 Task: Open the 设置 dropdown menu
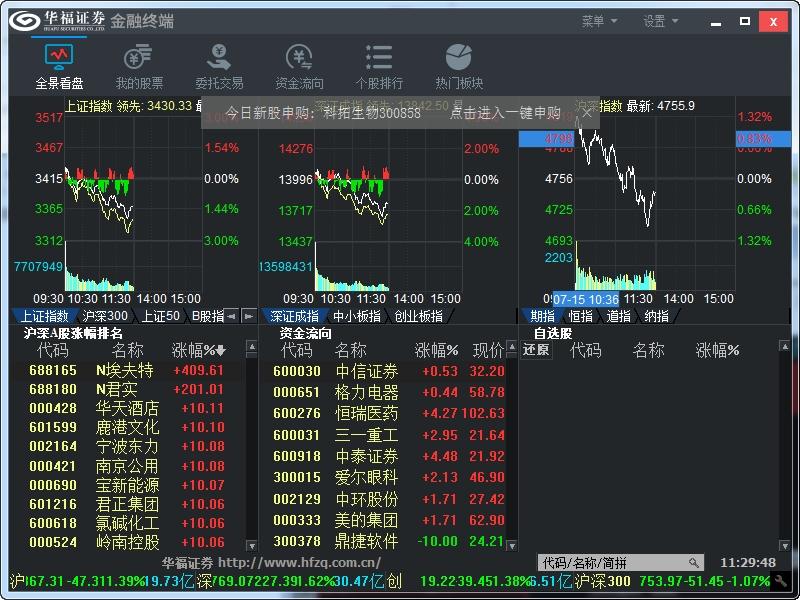pyautogui.click(x=660, y=21)
